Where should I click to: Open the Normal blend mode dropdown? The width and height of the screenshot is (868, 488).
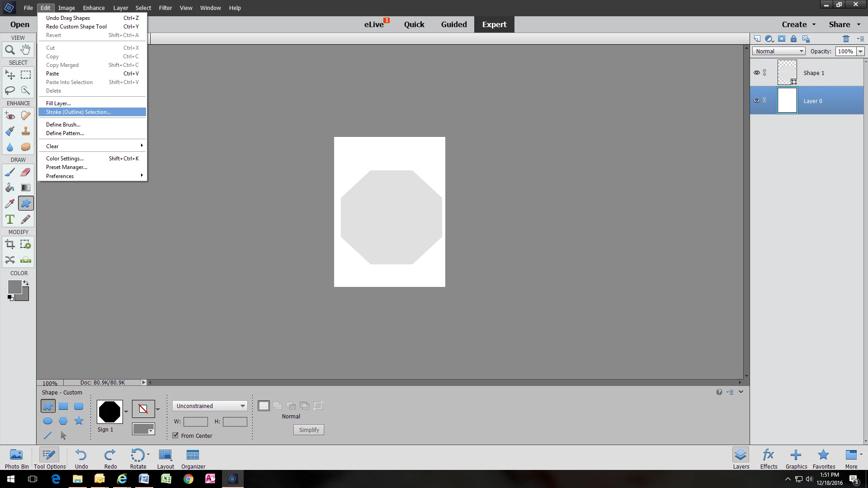(778, 51)
